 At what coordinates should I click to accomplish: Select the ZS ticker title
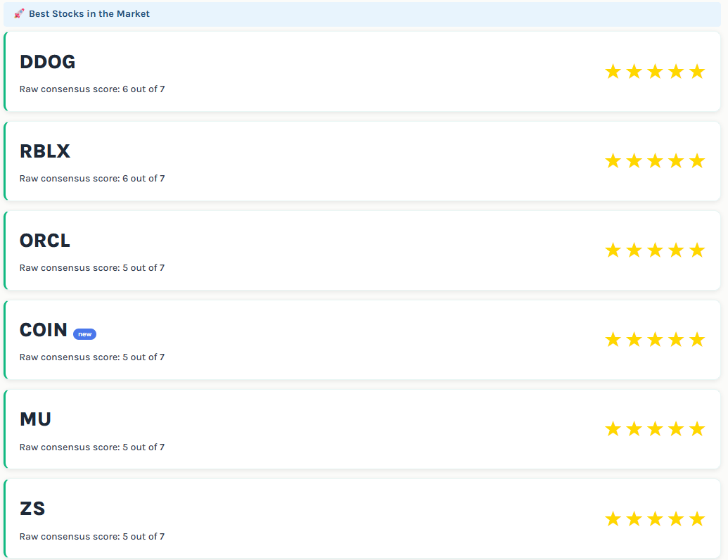coord(32,509)
